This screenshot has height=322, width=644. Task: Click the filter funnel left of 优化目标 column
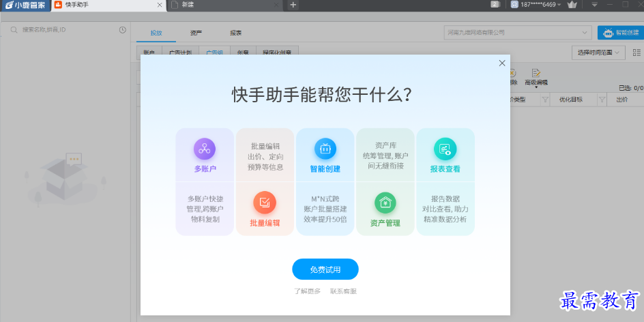coord(545,100)
